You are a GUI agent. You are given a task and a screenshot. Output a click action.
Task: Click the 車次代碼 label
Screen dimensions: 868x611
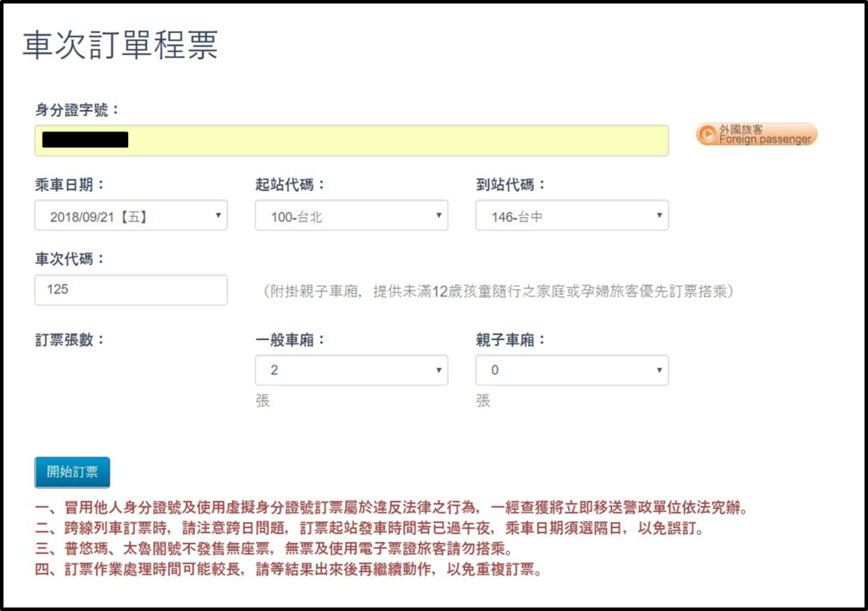point(70,258)
